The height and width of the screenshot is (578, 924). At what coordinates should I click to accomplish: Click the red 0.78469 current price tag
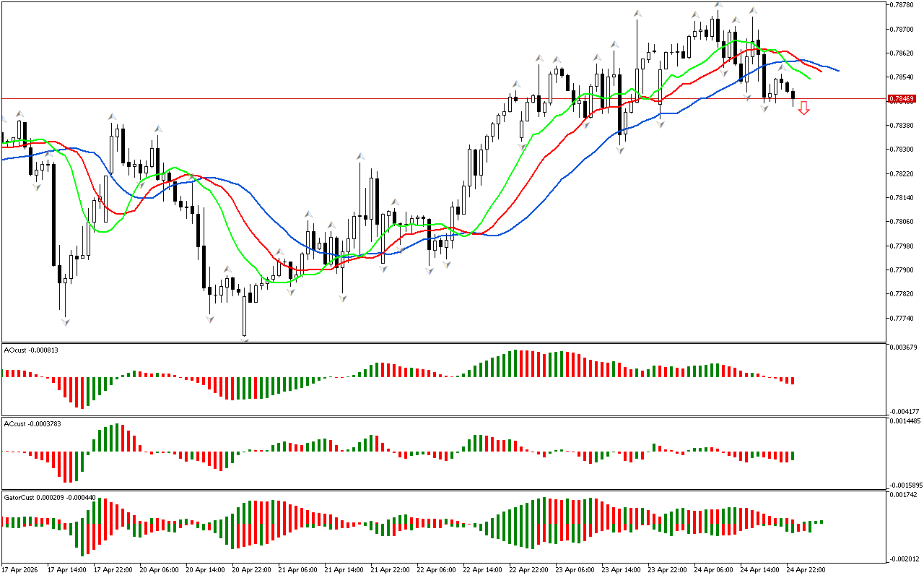point(902,98)
